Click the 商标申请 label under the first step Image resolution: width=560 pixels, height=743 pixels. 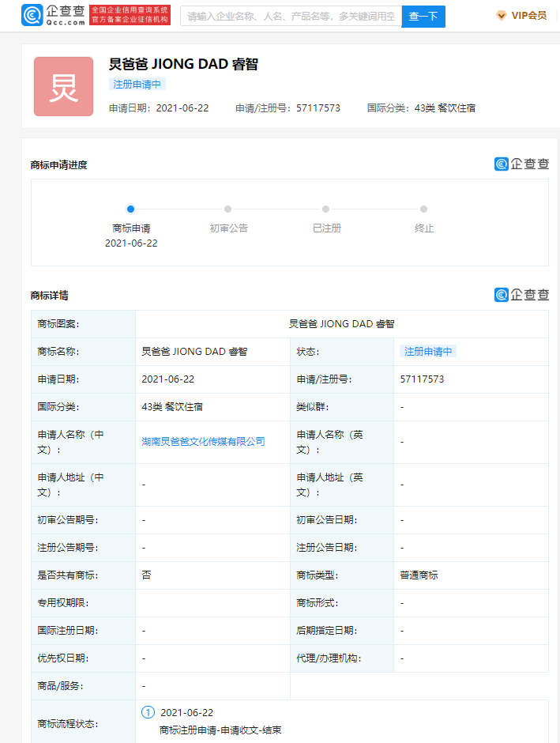click(x=131, y=228)
